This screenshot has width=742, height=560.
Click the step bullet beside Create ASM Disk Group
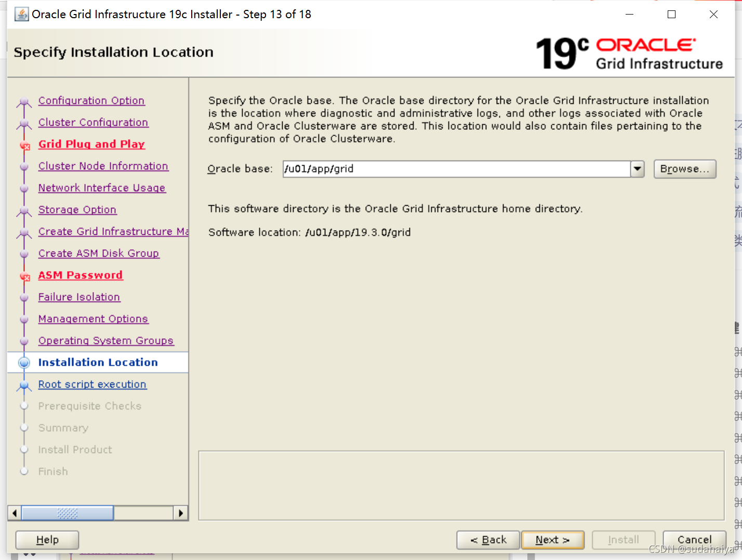[24, 254]
